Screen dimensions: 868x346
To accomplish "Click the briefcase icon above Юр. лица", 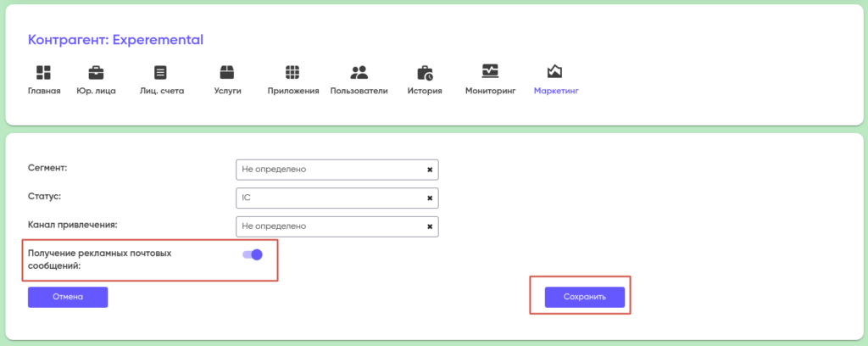I will (96, 72).
